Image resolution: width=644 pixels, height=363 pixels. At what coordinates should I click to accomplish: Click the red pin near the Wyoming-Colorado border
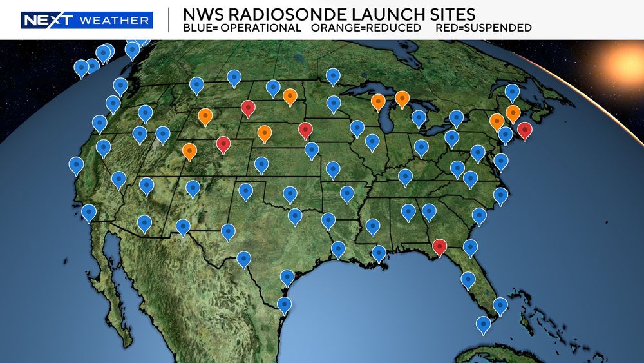click(223, 145)
